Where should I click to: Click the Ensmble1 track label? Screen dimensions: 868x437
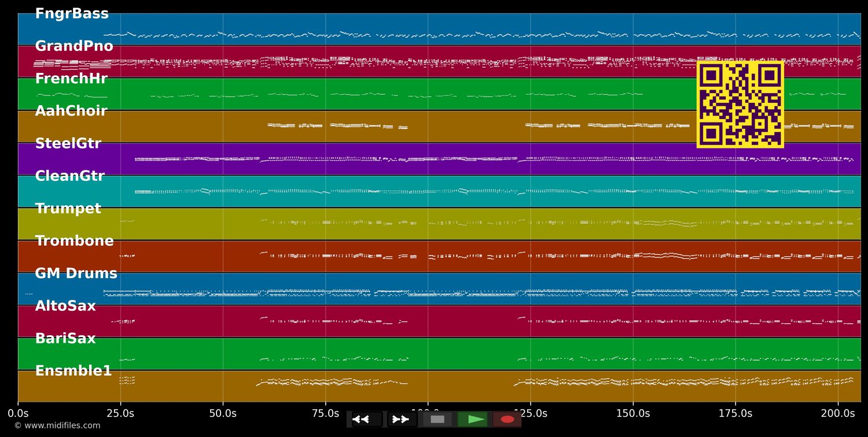73,371
